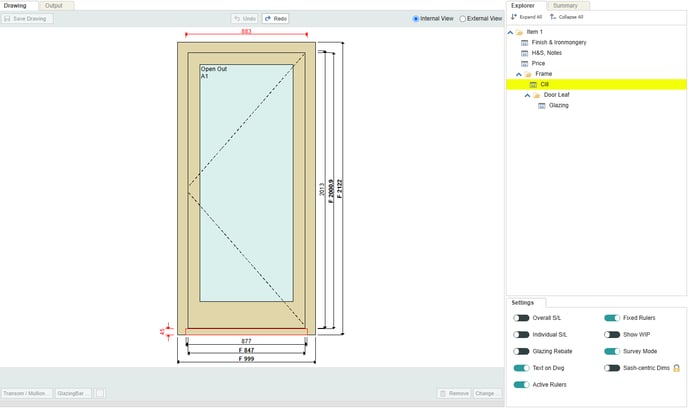Click the Item 1 folder icon

coord(519,32)
